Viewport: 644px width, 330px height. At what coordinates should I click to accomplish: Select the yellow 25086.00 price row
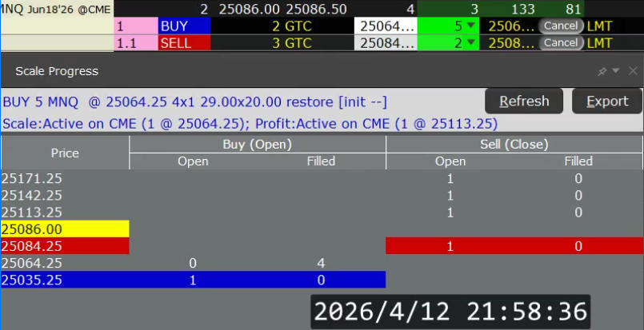[65, 229]
